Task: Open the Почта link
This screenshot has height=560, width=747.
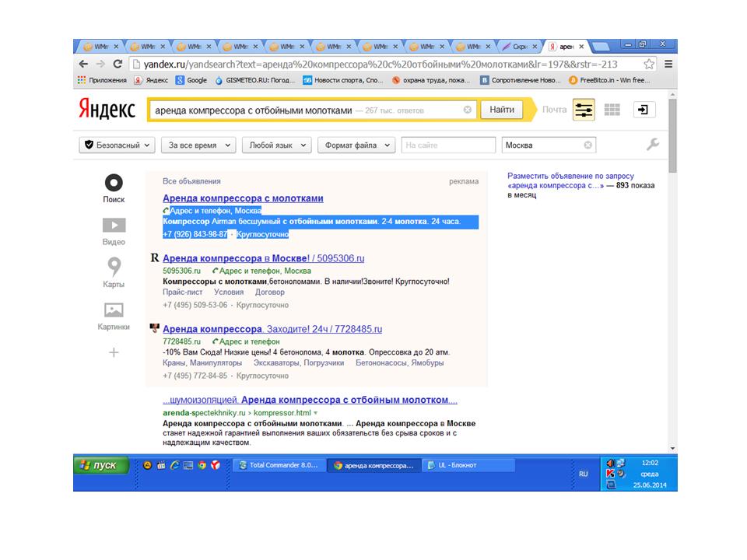Action: point(555,110)
